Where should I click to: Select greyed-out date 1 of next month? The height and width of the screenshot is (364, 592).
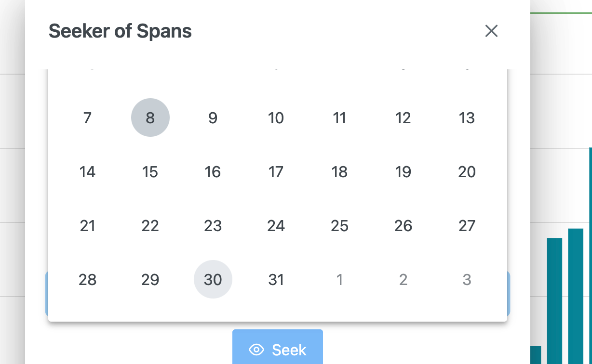(340, 279)
